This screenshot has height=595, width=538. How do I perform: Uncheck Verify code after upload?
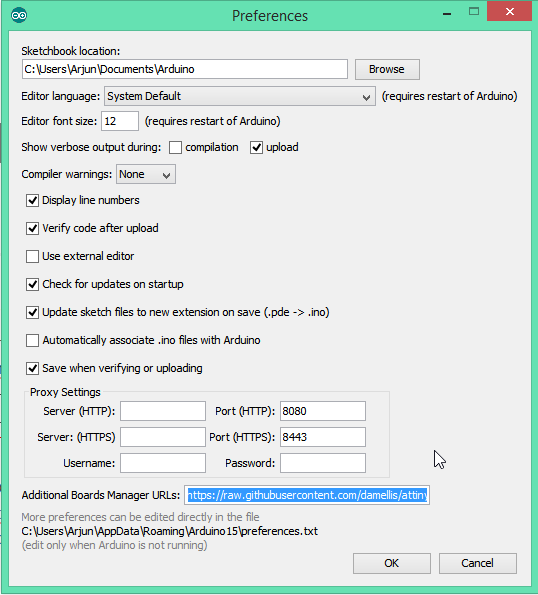pyautogui.click(x=32, y=228)
